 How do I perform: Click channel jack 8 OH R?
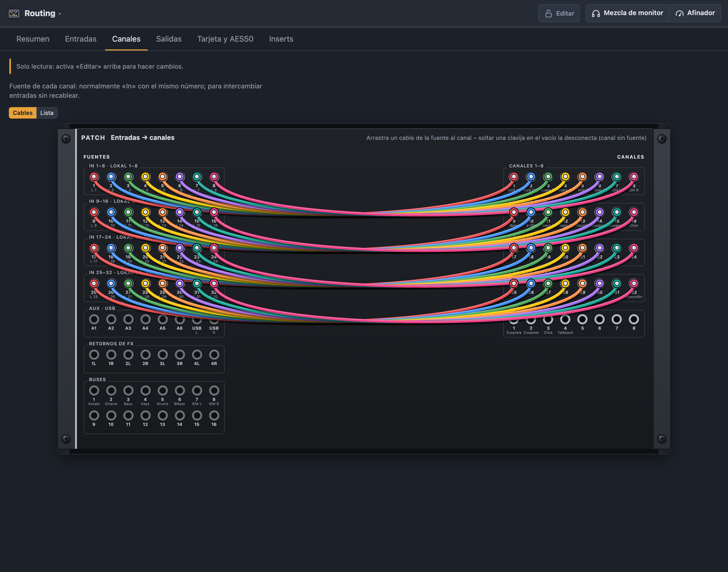pyautogui.click(x=634, y=177)
